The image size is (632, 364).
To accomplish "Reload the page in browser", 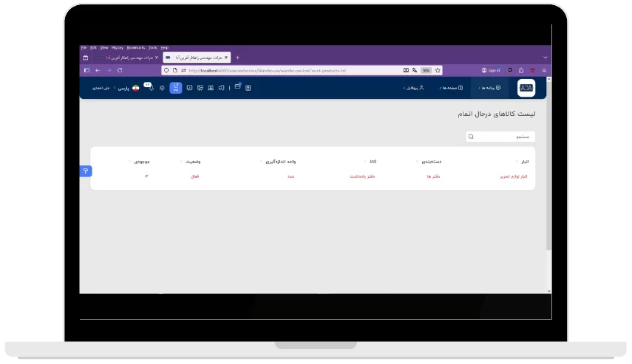I will pos(120,71).
